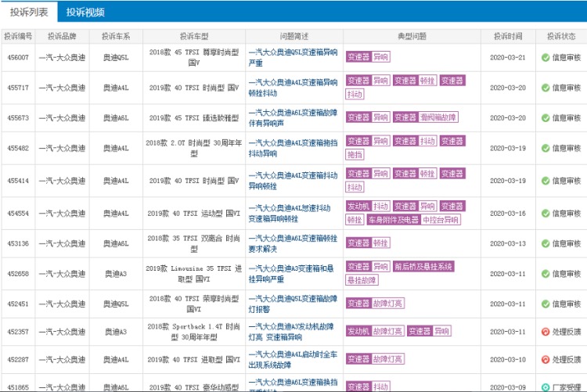
Task: Click complaint number 455414
Action: pyautogui.click(x=19, y=181)
